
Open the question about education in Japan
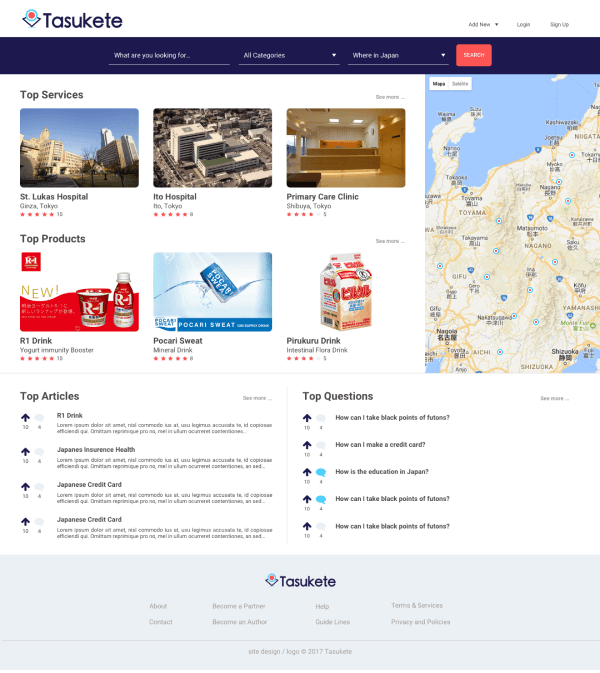pos(382,472)
